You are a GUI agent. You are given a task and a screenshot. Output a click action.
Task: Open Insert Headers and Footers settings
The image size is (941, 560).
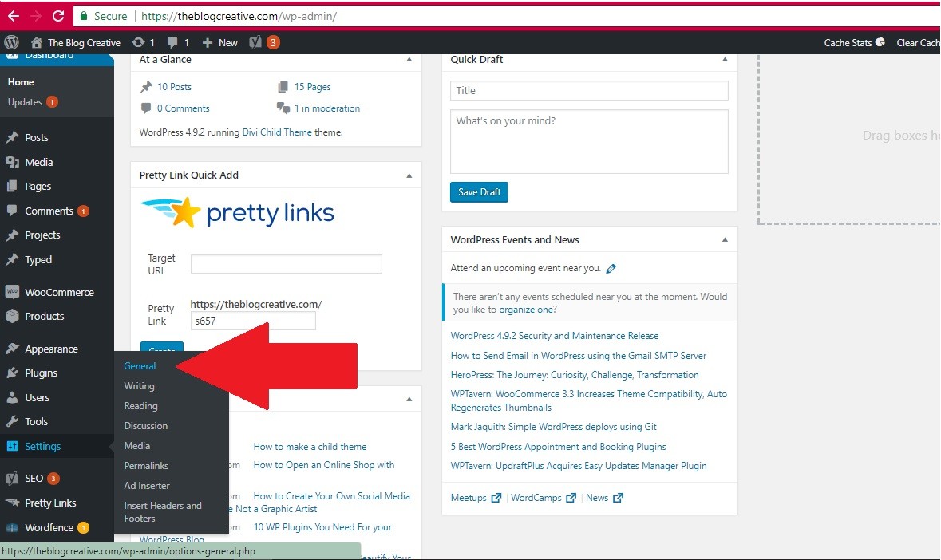click(163, 512)
